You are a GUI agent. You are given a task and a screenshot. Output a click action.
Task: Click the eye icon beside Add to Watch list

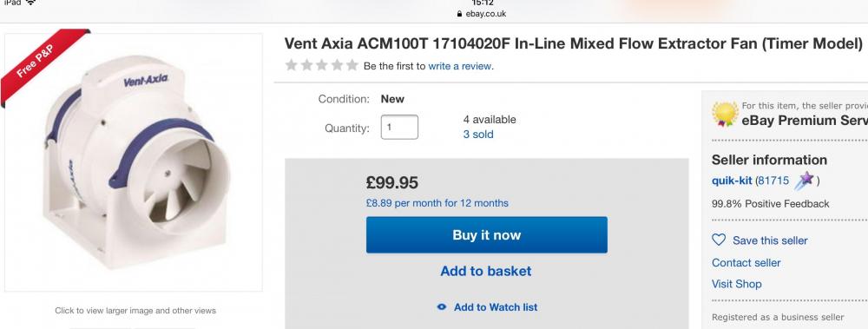click(441, 306)
